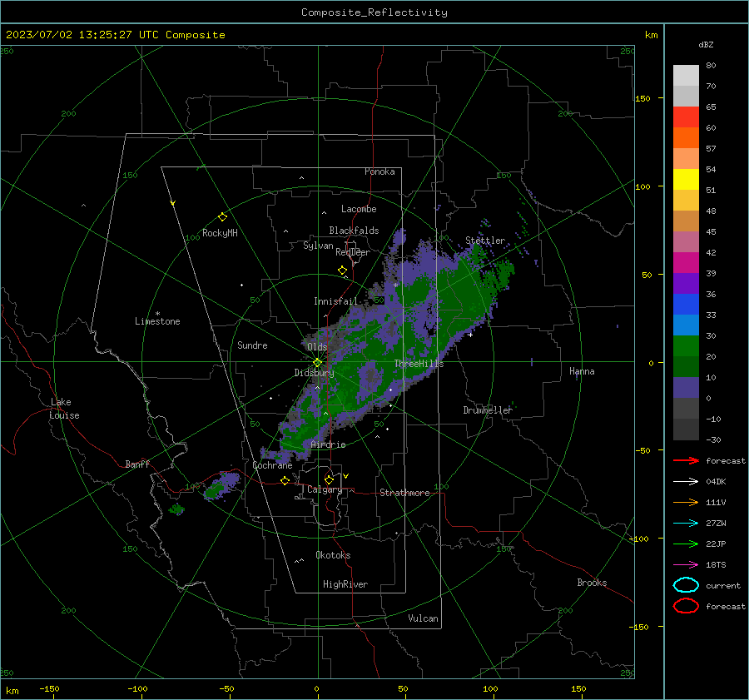Click the dBZ legend heading
The height and width of the screenshot is (700, 749).
point(706,44)
